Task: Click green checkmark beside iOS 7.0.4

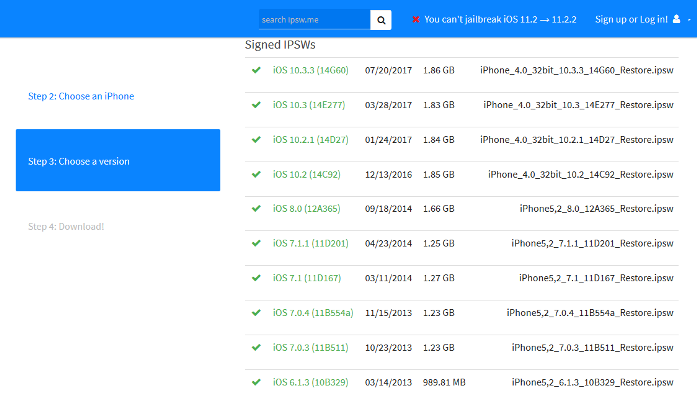Action: pyautogui.click(x=256, y=313)
